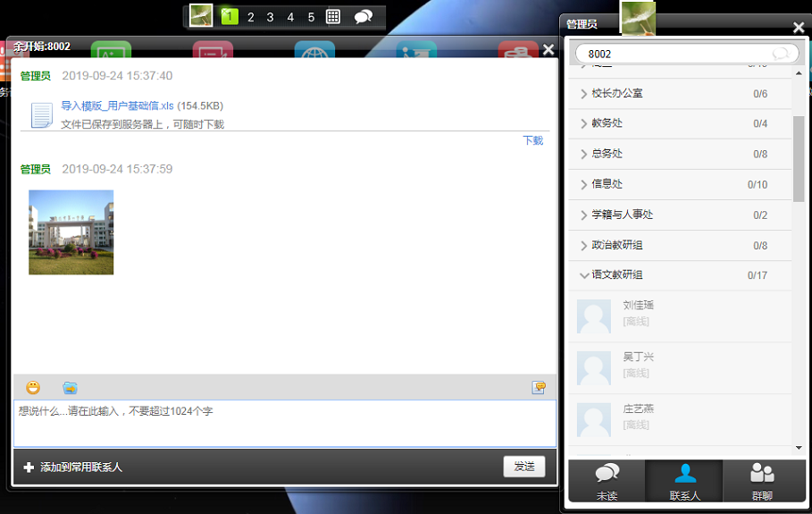Screen dimensions: 812x514
Task: Switch to desktop page 3
Action: (x=270, y=17)
